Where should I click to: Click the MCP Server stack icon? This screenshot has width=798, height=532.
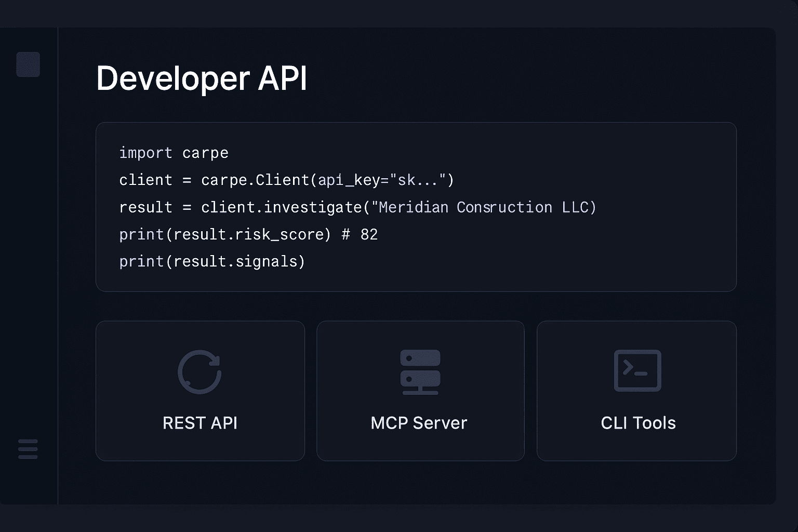coord(420,372)
